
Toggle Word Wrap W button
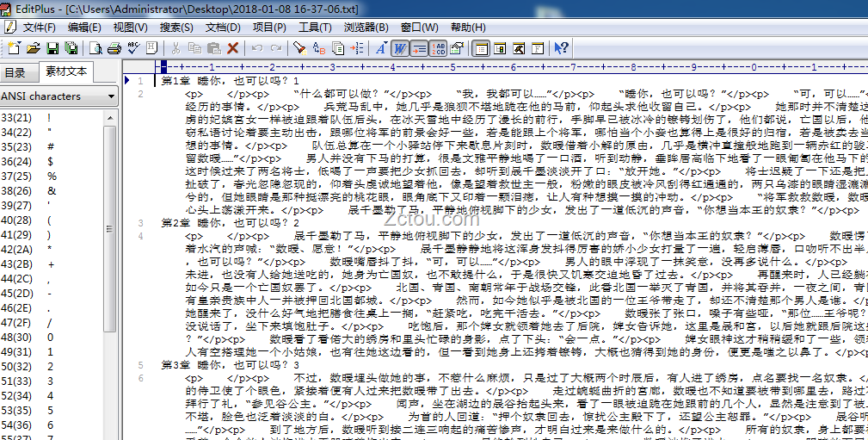pos(400,48)
